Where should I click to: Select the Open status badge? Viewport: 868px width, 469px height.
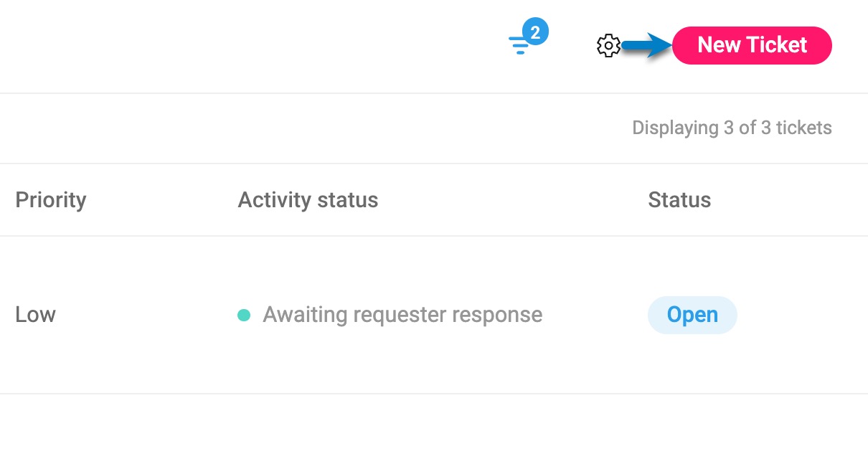[692, 315]
